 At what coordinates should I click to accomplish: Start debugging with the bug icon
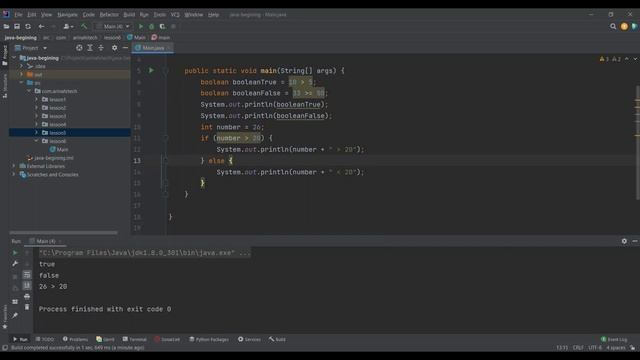(151, 27)
